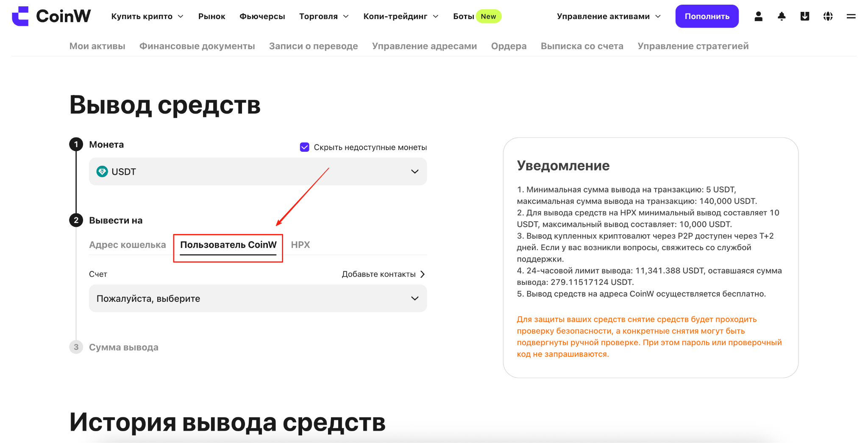This screenshot has width=868, height=443.
Task: Expand 'Управление активами' dropdown
Action: click(x=609, y=16)
